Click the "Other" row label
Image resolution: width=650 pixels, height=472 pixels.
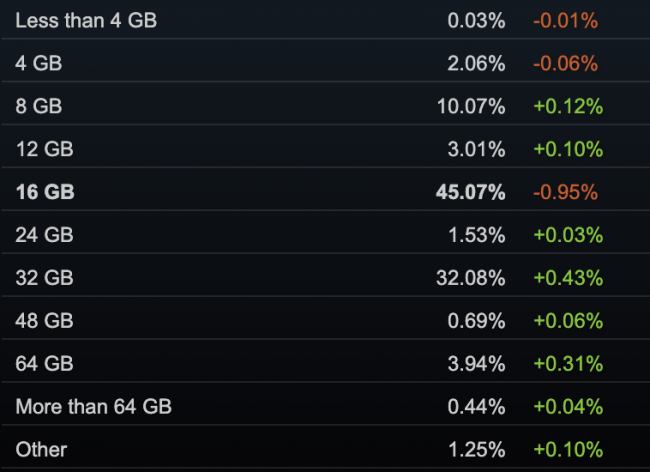click(40, 449)
